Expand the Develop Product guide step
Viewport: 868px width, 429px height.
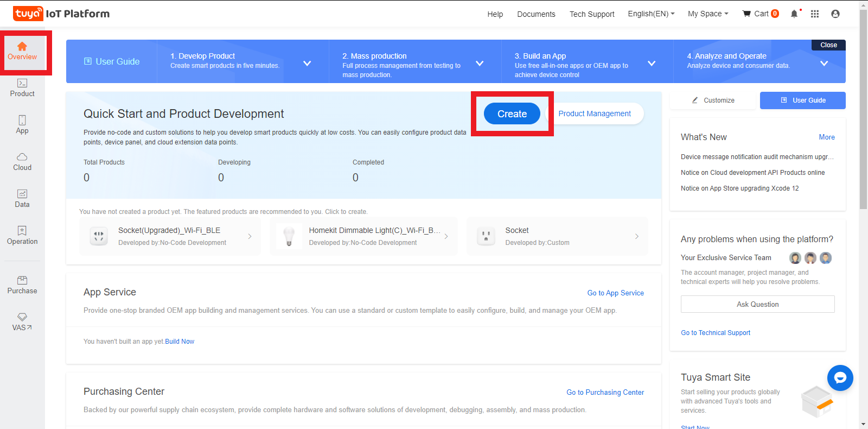click(307, 63)
